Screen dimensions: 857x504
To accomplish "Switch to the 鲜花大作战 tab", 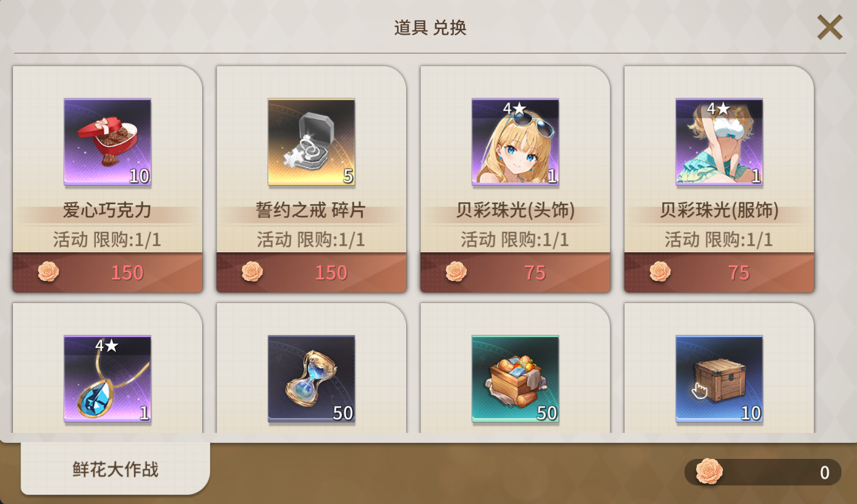I will click(116, 469).
